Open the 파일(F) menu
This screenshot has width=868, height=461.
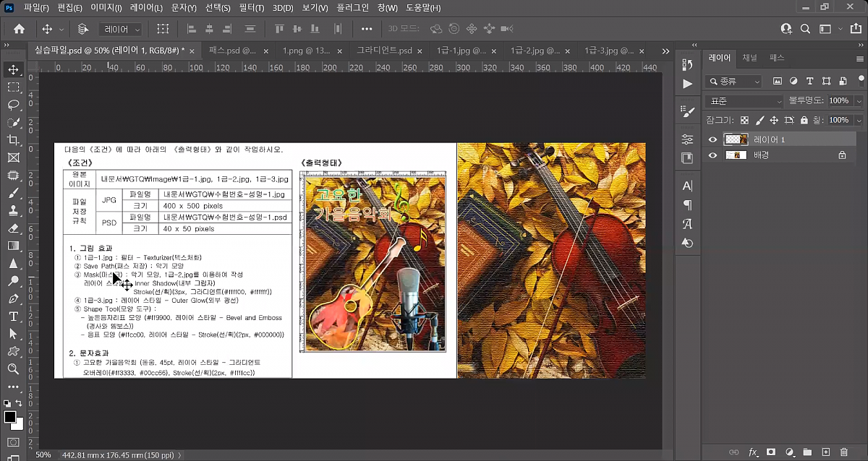36,8
